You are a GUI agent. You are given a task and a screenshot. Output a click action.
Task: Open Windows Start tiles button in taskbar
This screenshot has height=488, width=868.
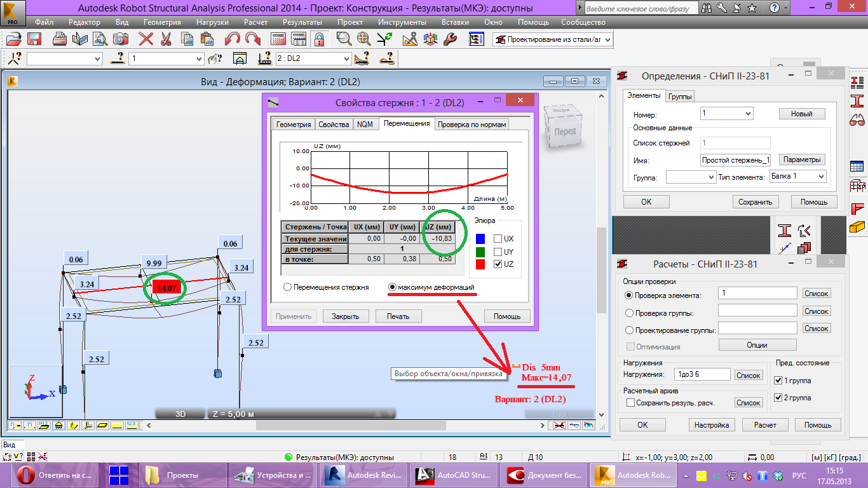(x=119, y=475)
